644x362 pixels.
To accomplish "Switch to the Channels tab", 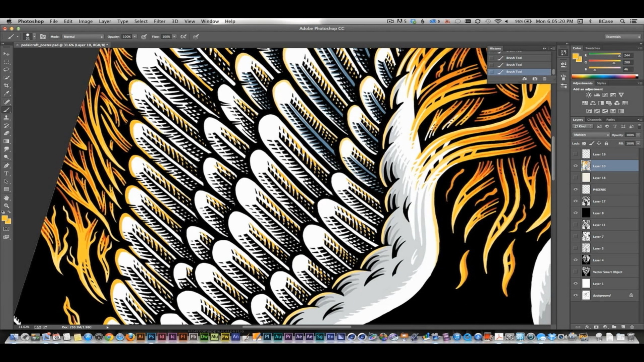I will click(594, 120).
